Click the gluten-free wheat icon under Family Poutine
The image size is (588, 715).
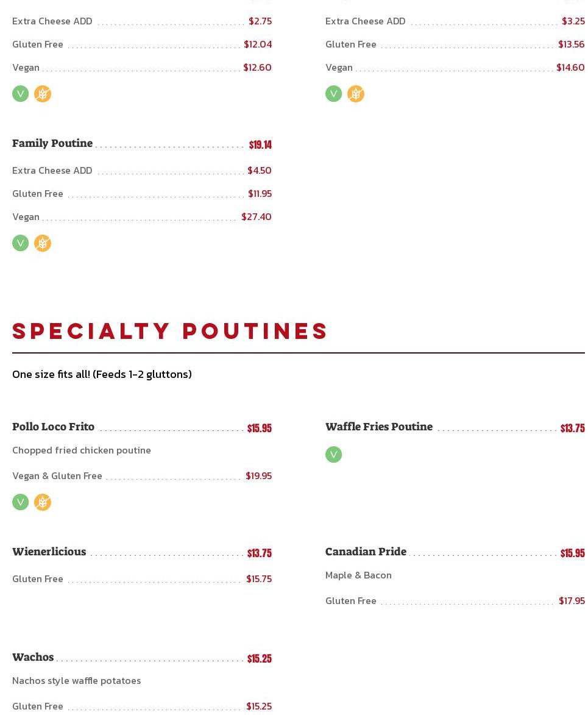43,243
